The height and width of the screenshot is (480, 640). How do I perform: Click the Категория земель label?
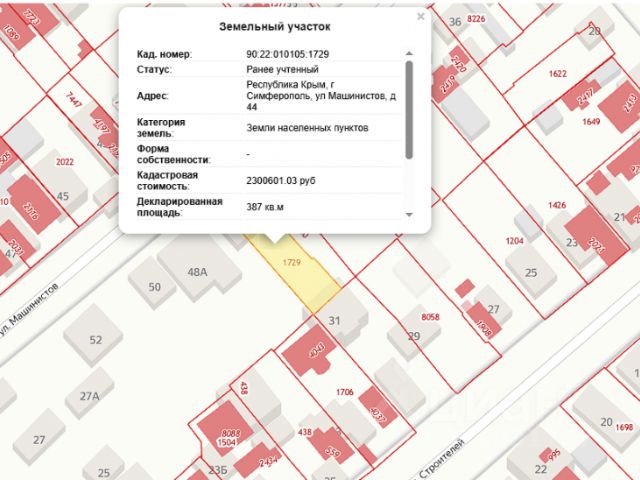(x=161, y=128)
